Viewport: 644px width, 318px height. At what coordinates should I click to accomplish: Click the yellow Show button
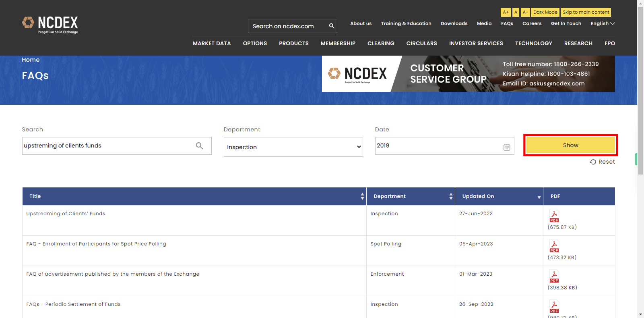570,145
